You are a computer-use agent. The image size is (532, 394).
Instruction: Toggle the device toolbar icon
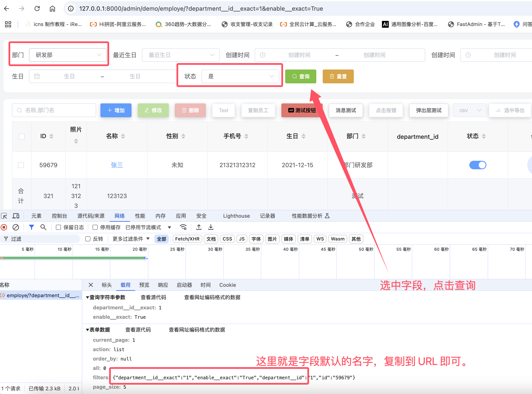(16, 216)
